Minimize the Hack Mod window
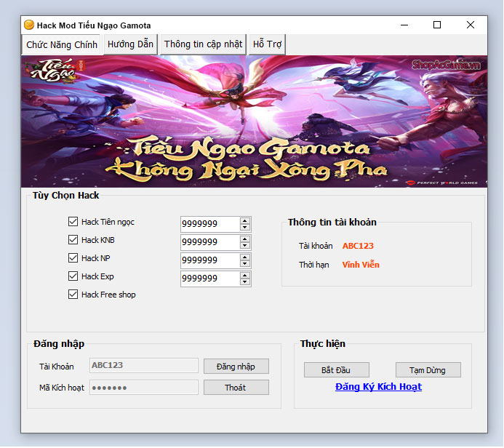Image resolution: width=504 pixels, height=448 pixels. pos(404,25)
